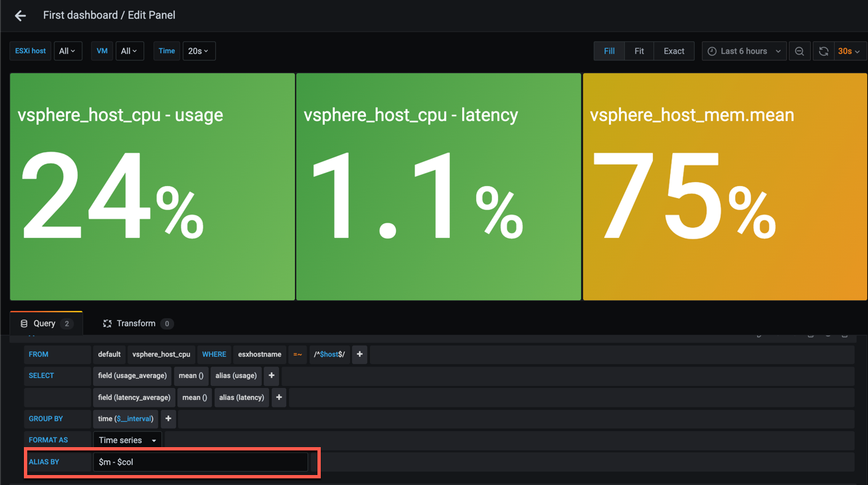Open the ESXi host All dropdown
Image resolution: width=868 pixels, height=485 pixels.
point(67,51)
